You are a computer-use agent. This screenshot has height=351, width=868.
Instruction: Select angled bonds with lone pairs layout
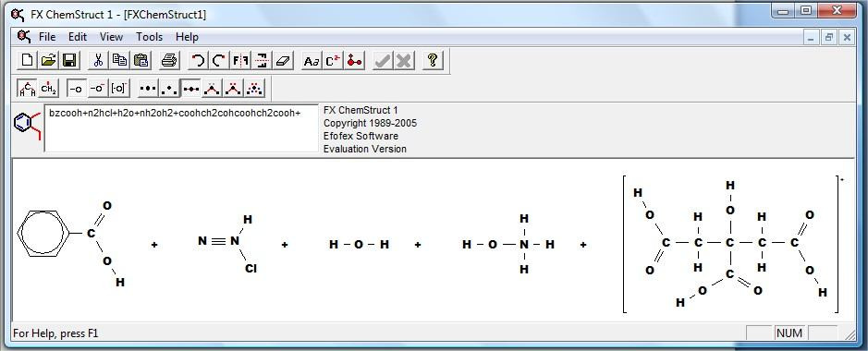(212, 88)
